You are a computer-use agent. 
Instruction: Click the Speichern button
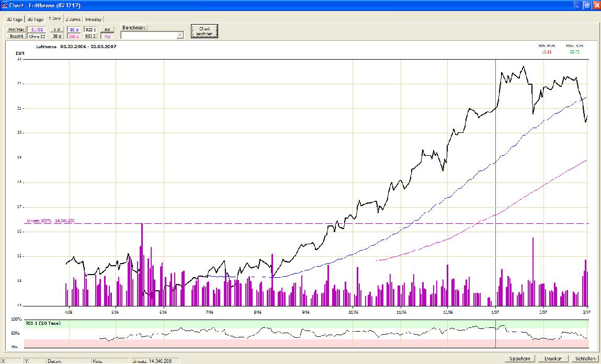point(520,359)
